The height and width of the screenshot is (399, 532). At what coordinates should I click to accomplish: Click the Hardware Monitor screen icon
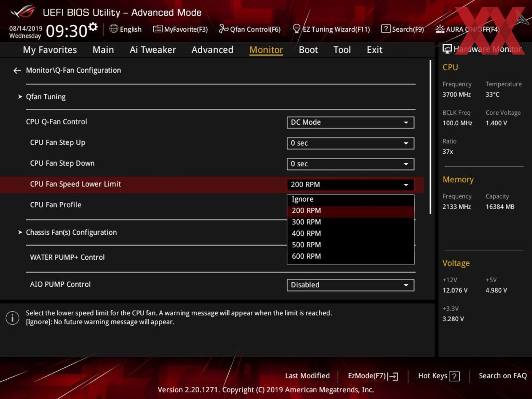tap(447, 49)
